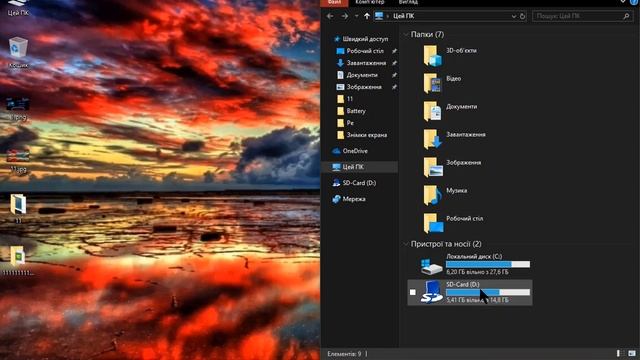Click the status bar text Елементів: 9
Image resolution: width=640 pixels, height=360 pixels.
pyautogui.click(x=344, y=354)
